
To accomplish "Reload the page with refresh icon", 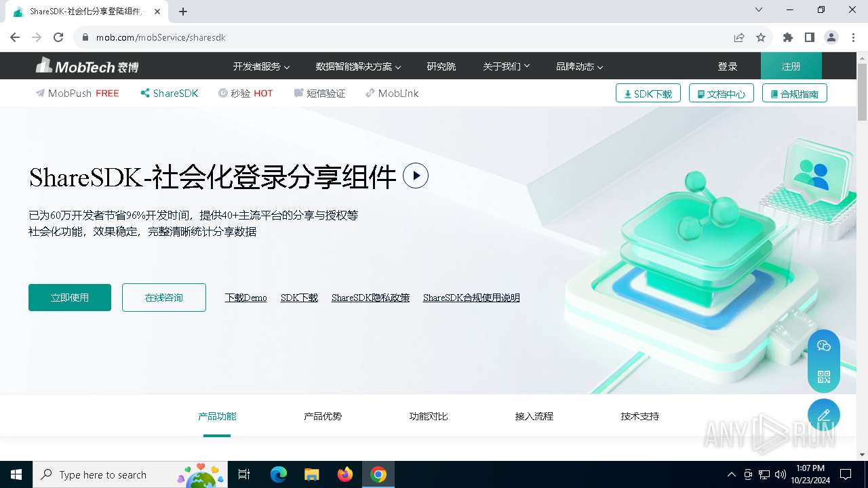I will (58, 37).
